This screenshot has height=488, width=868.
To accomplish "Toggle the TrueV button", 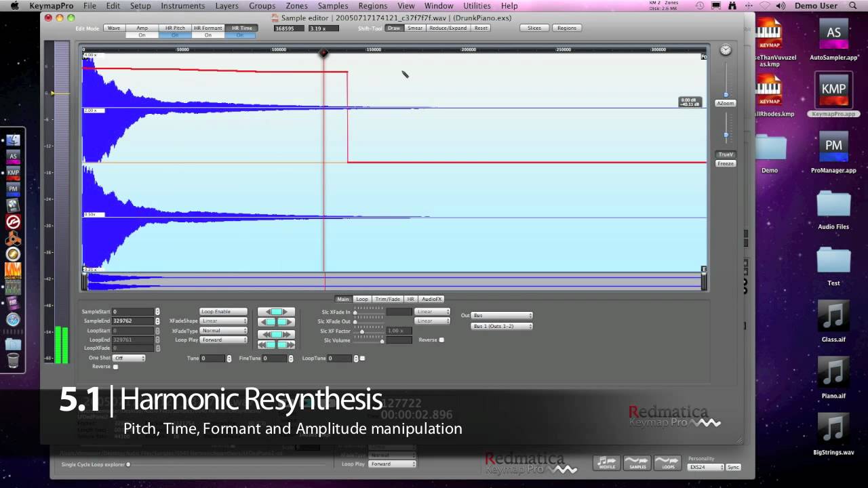I will click(x=726, y=155).
